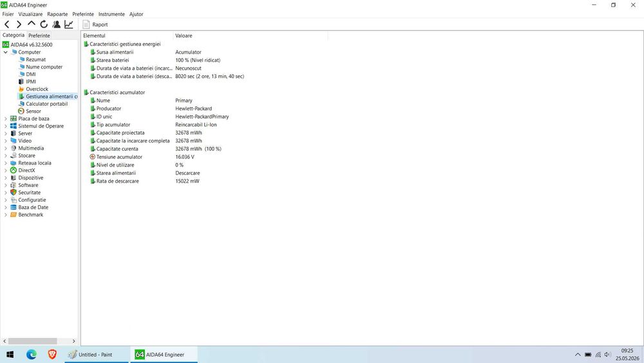Go back with the left arrow toolbar icon
The height and width of the screenshot is (363, 644).
[x=6, y=25]
